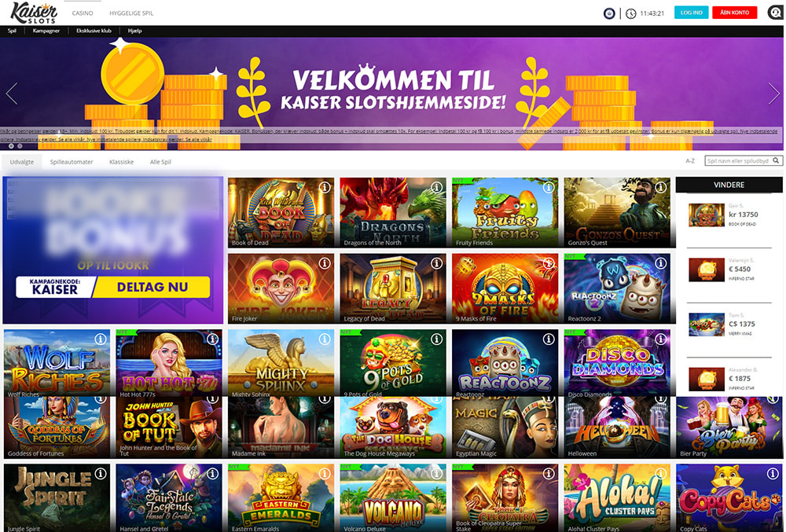Viewport: 786px width, 532px height.
Task: Click the DELTAG NU bonus button
Action: (x=152, y=287)
